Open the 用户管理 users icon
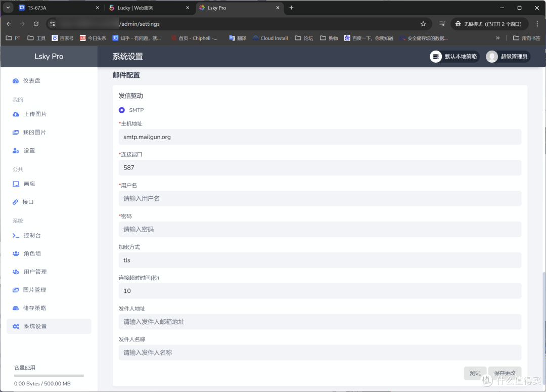 point(16,272)
